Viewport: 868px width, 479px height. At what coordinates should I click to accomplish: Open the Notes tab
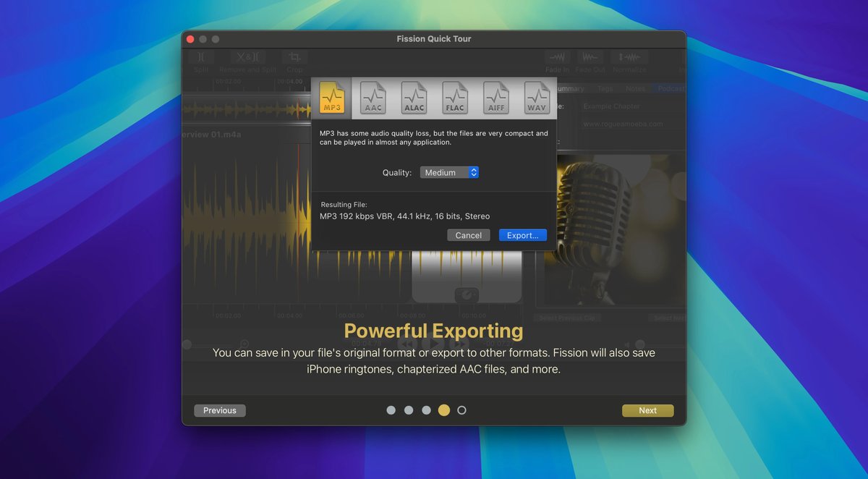pos(635,89)
